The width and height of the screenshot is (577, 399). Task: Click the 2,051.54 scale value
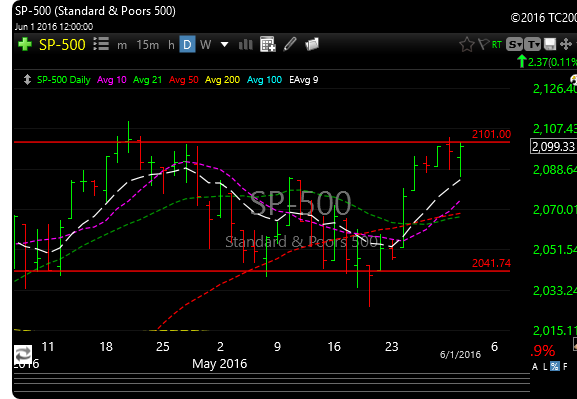(555, 250)
